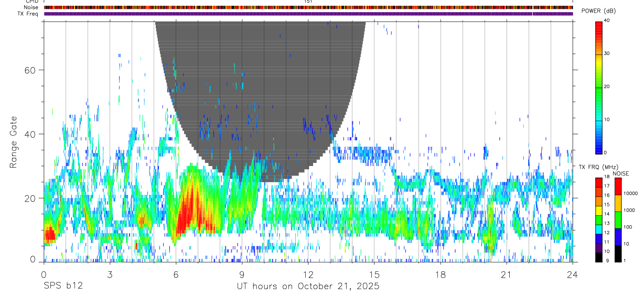
Task: Click the x-axis tick label 12
Action: (308, 274)
